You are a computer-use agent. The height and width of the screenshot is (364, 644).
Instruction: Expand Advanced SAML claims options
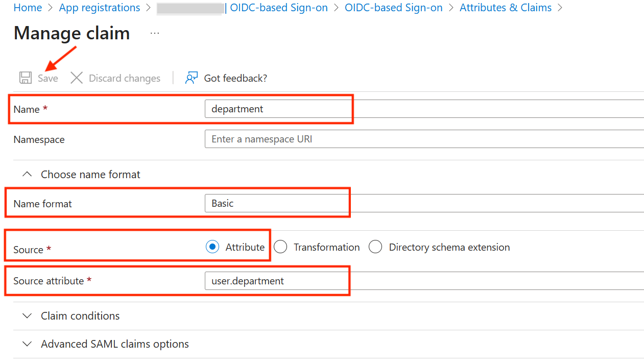(x=28, y=344)
